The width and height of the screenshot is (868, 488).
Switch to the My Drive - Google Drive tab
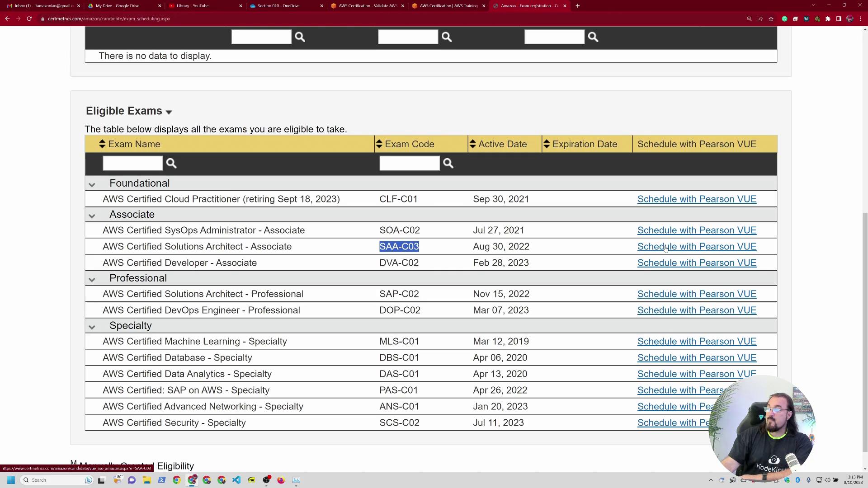(x=118, y=6)
